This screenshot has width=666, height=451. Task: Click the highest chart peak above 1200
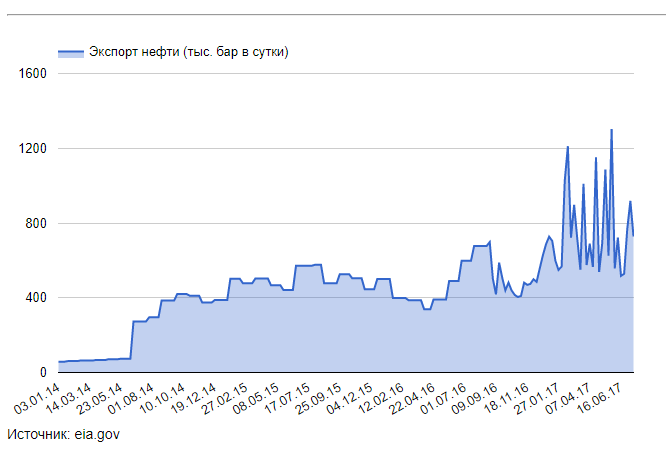pos(611,130)
